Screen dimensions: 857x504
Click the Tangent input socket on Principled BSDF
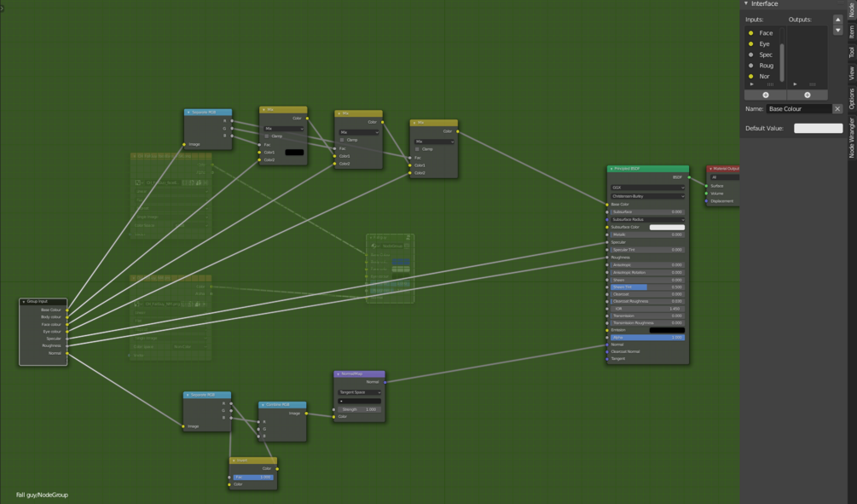[x=607, y=358]
